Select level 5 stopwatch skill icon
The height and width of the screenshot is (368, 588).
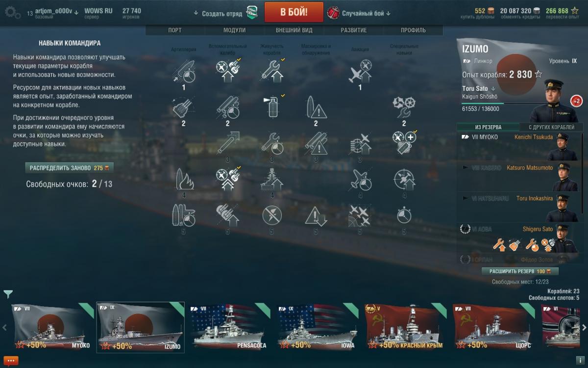(404, 215)
